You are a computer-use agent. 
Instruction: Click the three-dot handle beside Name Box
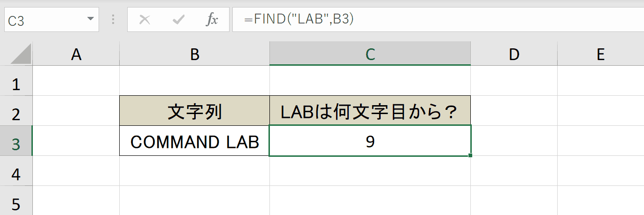pyautogui.click(x=113, y=20)
